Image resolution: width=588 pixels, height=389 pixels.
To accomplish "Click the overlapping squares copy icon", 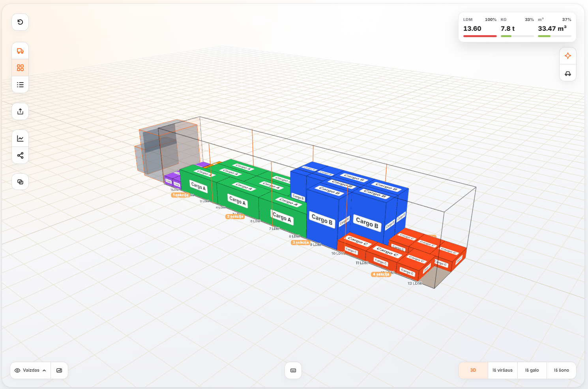I will [20, 182].
